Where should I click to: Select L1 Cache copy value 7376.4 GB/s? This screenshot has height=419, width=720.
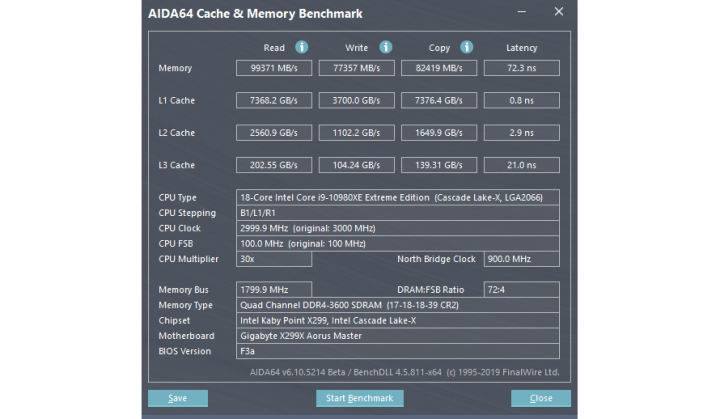point(439,100)
